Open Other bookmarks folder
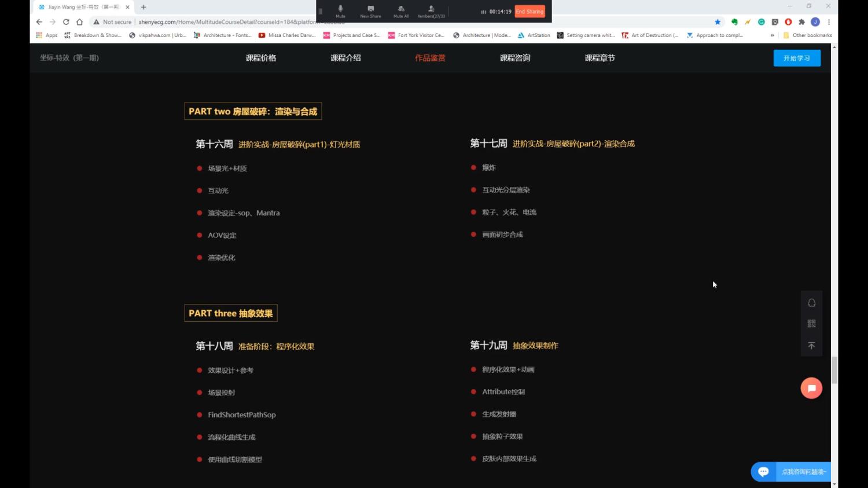 (807, 35)
